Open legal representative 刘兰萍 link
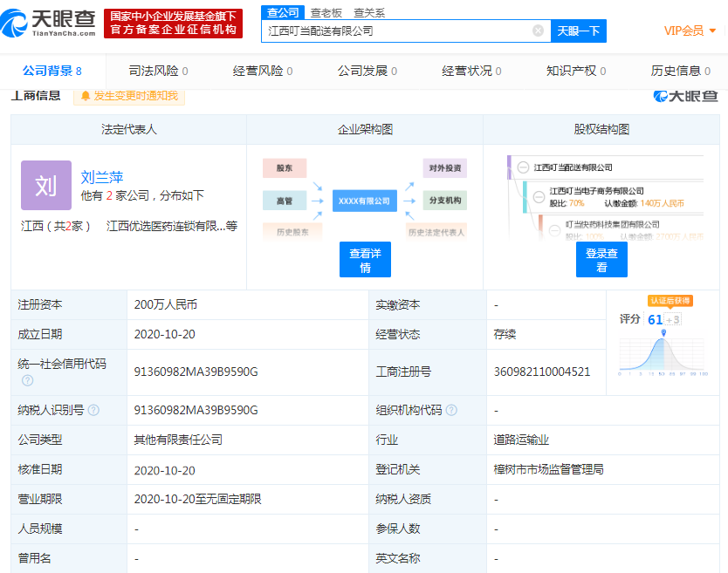 tap(102, 177)
